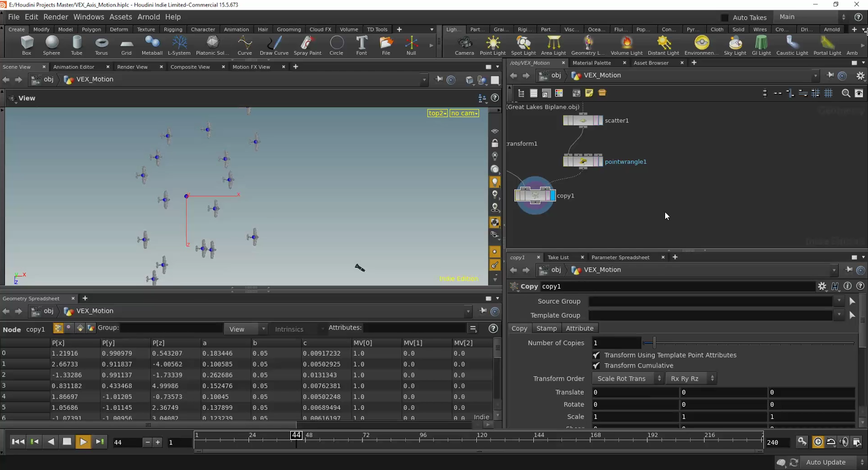
Task: Stop animation playback
Action: coord(67,442)
